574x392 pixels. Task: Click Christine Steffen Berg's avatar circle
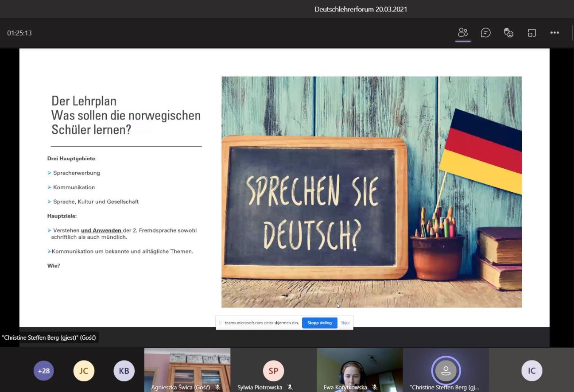446,370
